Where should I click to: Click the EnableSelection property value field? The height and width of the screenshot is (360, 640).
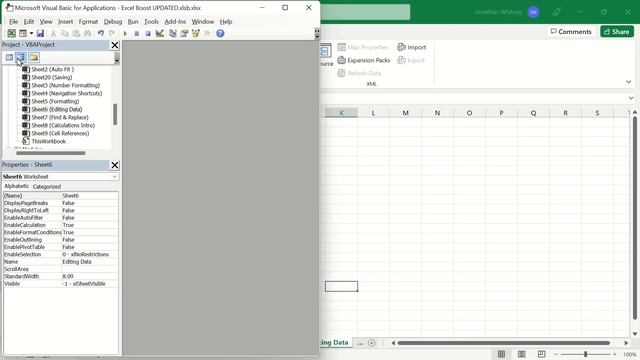pyautogui.click(x=90, y=254)
